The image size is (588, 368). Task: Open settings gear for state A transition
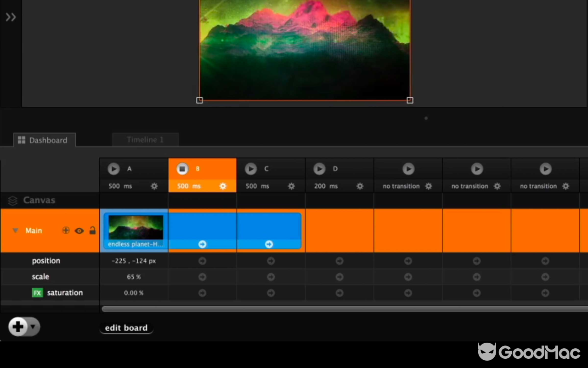coord(154,186)
